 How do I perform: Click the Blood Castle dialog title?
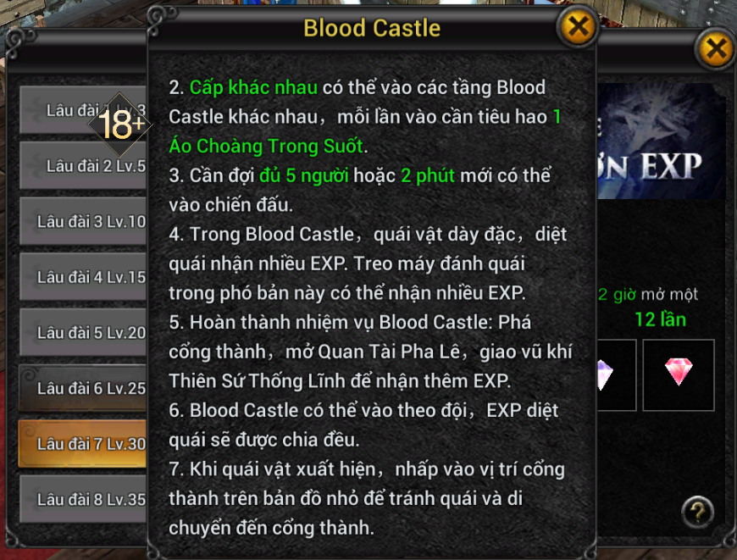(372, 28)
